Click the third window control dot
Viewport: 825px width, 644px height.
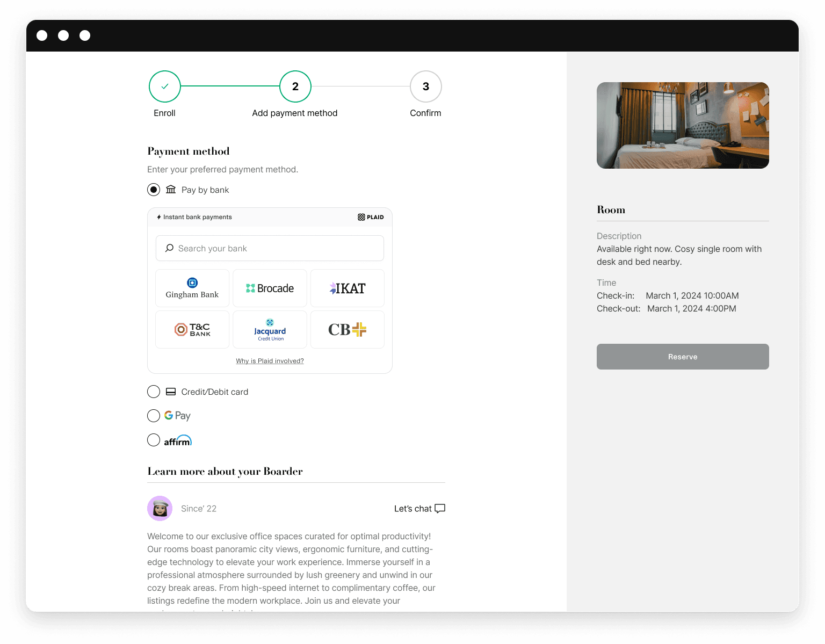click(85, 35)
